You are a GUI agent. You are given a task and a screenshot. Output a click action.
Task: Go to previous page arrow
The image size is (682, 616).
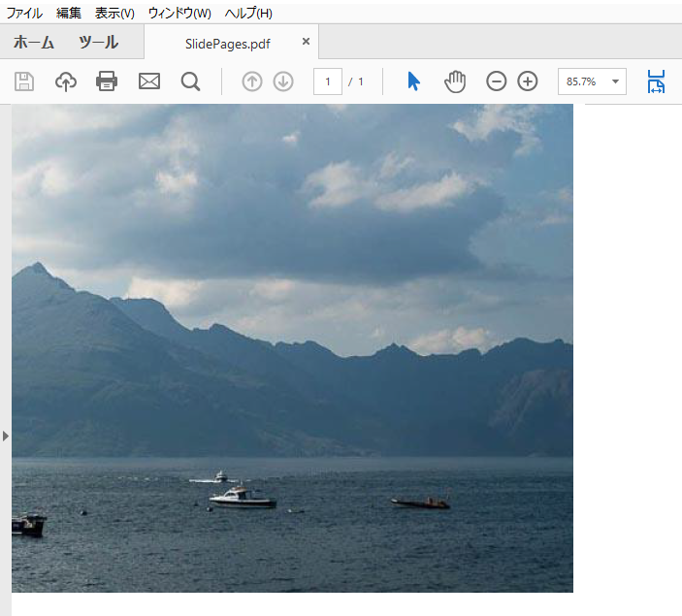coord(252,81)
